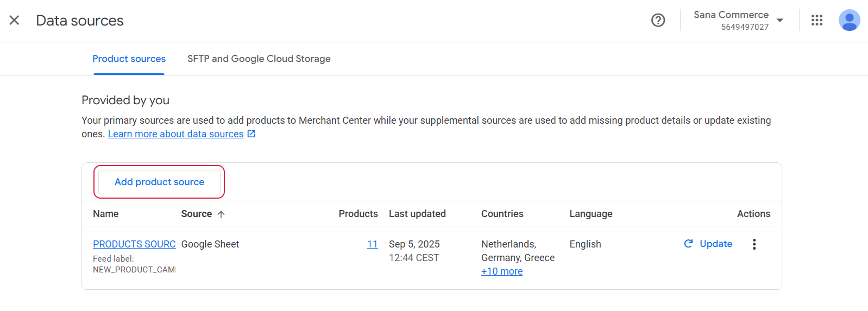Open the help question mark icon
Image resolution: width=868 pixels, height=311 pixels.
(x=658, y=21)
